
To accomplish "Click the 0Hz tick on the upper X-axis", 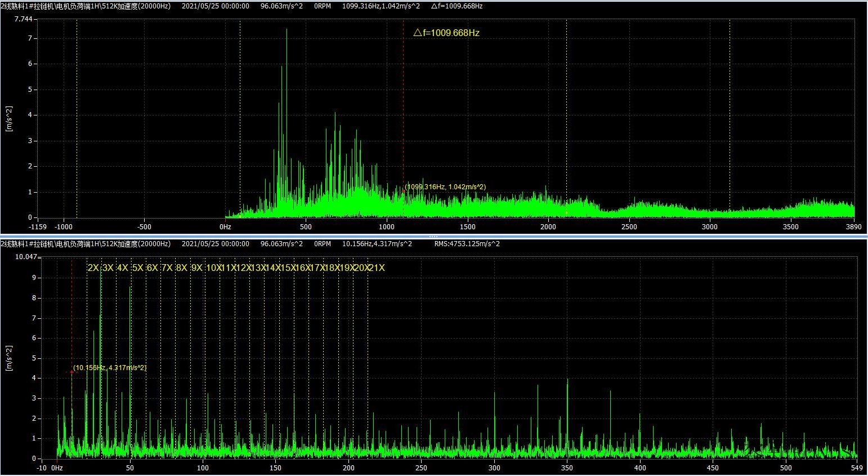I will pyautogui.click(x=225, y=227).
